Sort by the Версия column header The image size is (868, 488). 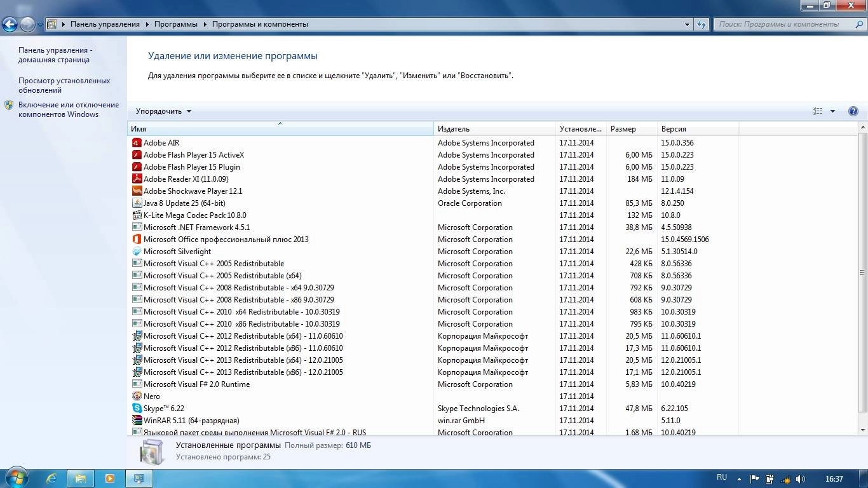(698, 129)
